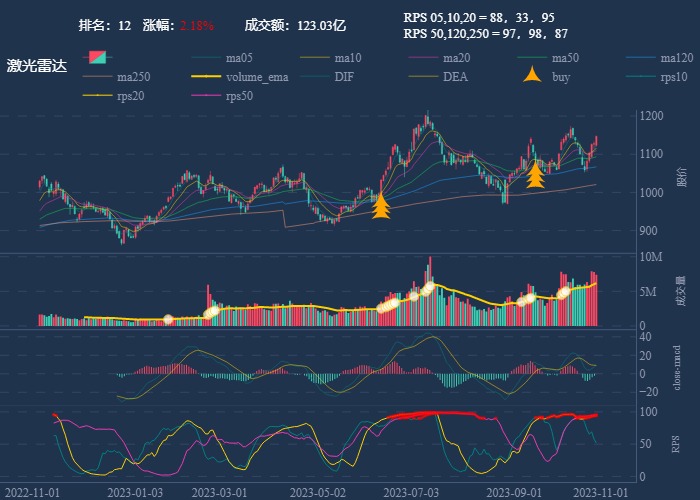Click the ma250 legend line marker

(96, 77)
